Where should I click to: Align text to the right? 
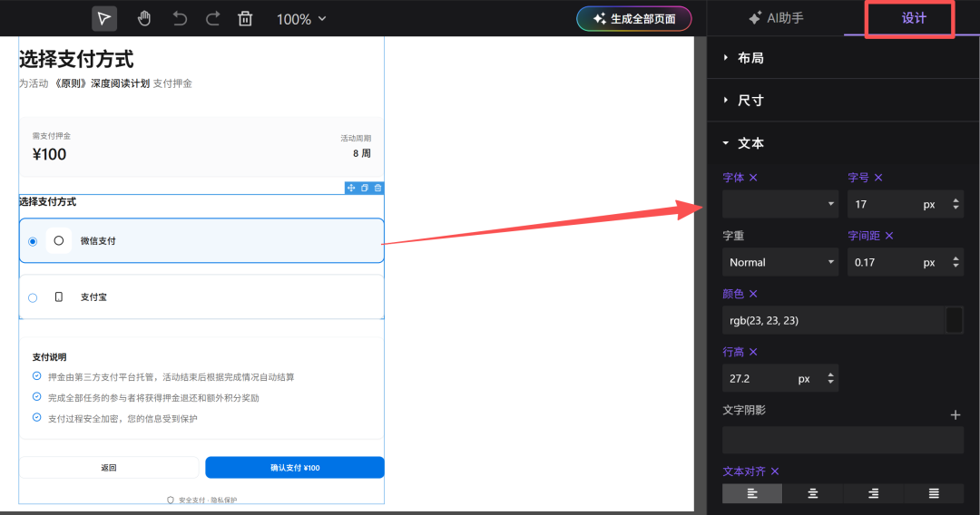[873, 493]
